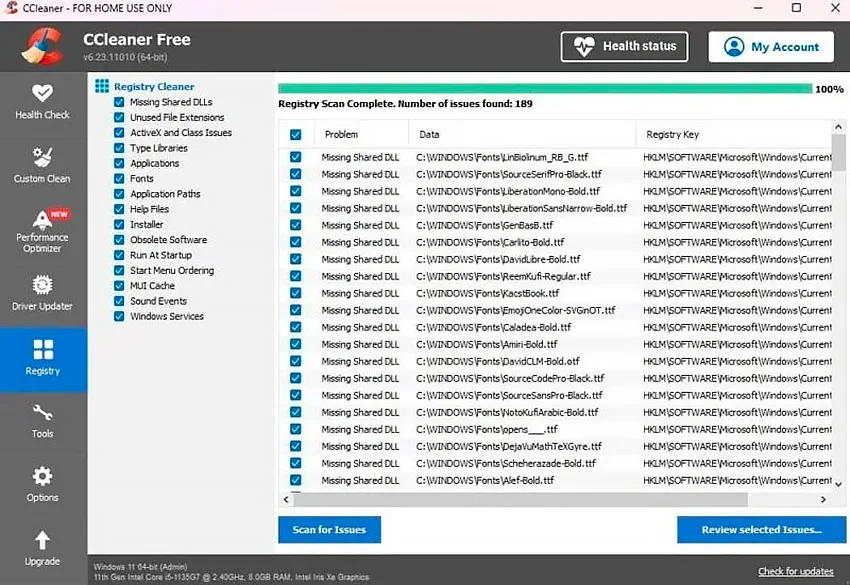Image resolution: width=850 pixels, height=585 pixels.
Task: Sort by the Registry Key column header
Action: click(733, 134)
